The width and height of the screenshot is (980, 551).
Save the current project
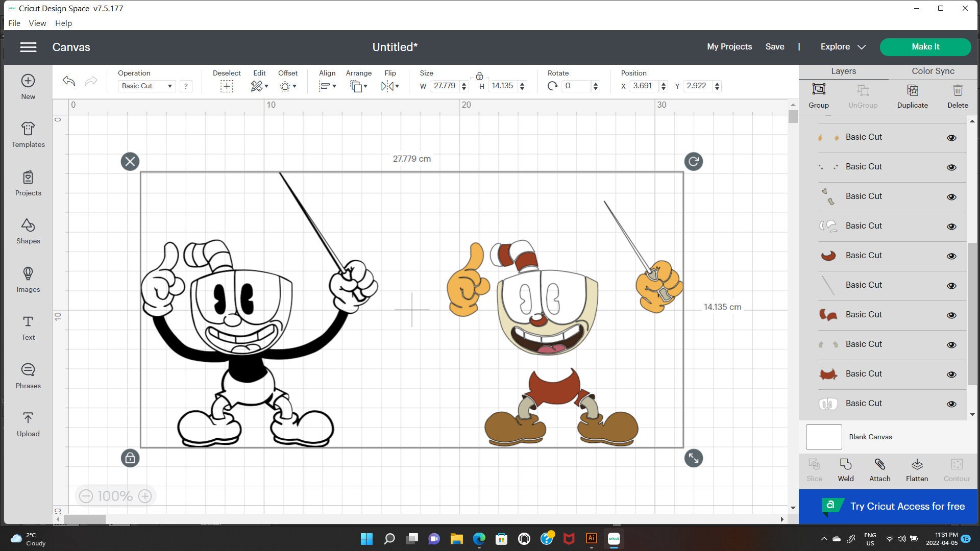pyautogui.click(x=775, y=46)
